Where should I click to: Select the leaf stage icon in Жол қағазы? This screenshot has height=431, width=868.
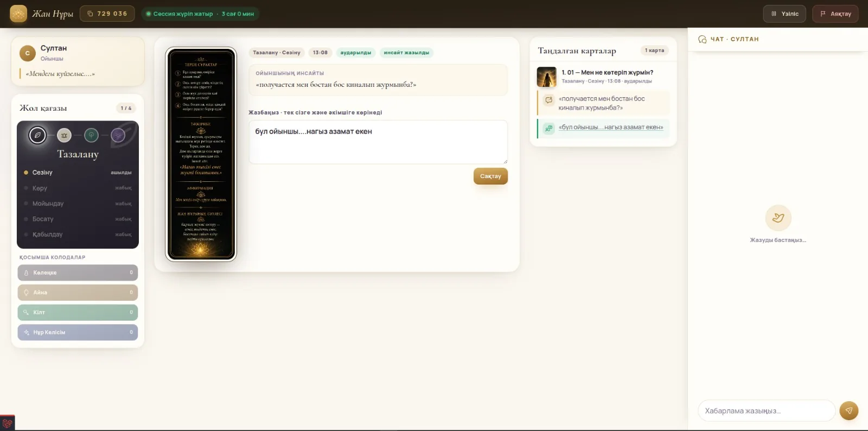pyautogui.click(x=37, y=135)
